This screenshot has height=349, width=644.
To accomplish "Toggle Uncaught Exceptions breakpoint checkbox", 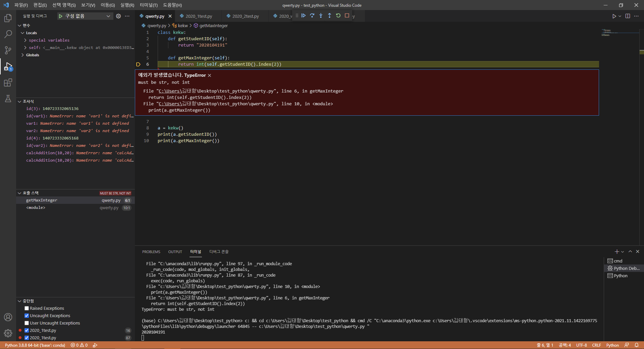I will (27, 316).
